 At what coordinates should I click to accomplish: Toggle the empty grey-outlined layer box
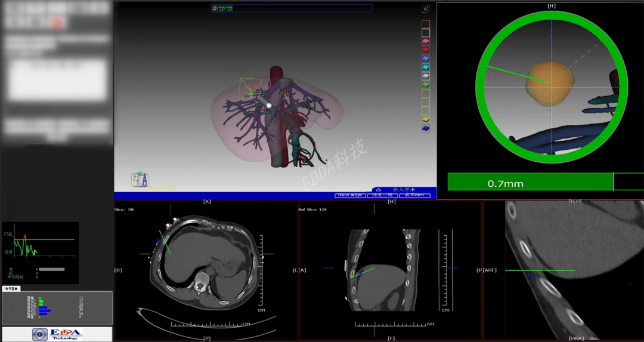click(x=426, y=33)
